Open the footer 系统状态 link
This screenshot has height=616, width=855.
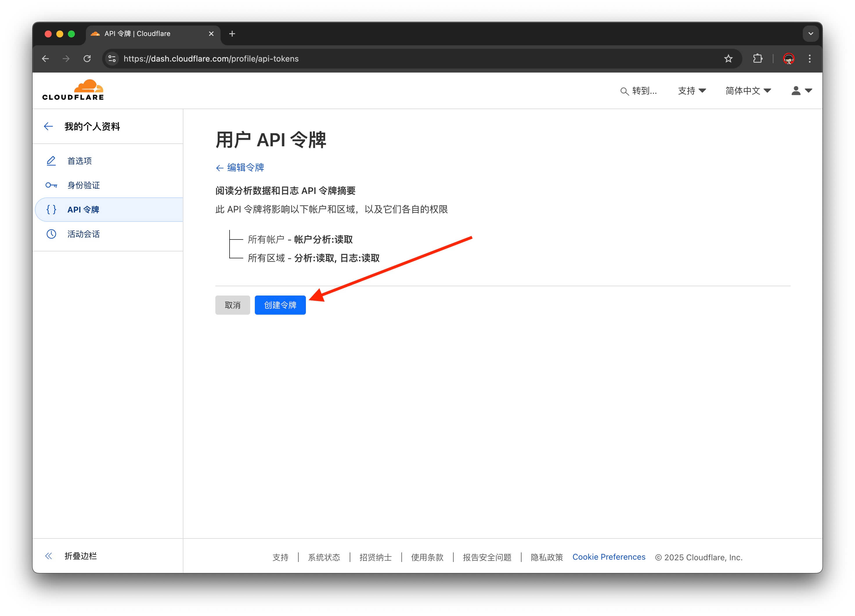coord(324,557)
